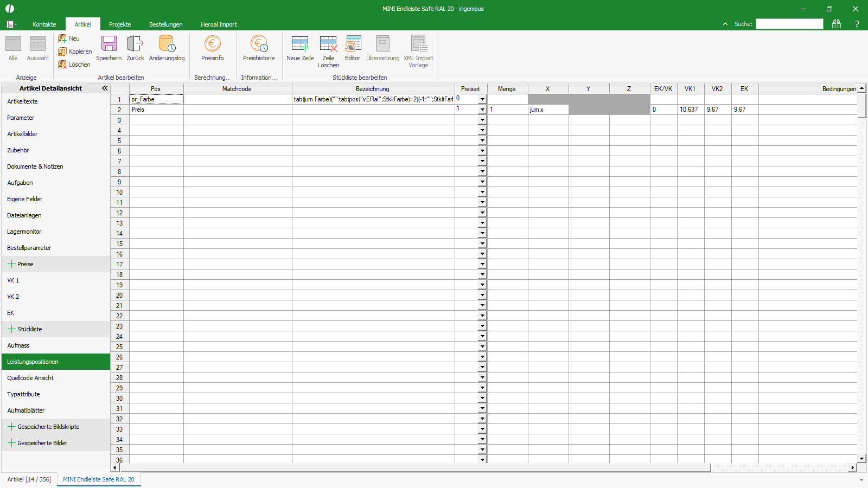Select Quellcode Ansicht in the sidebar
The image size is (868, 488).
pos(30,378)
